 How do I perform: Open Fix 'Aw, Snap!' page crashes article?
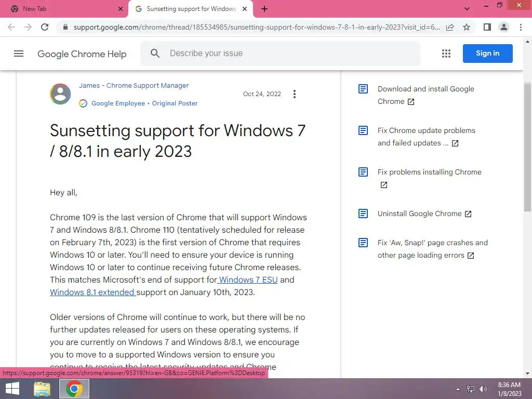coord(433,249)
